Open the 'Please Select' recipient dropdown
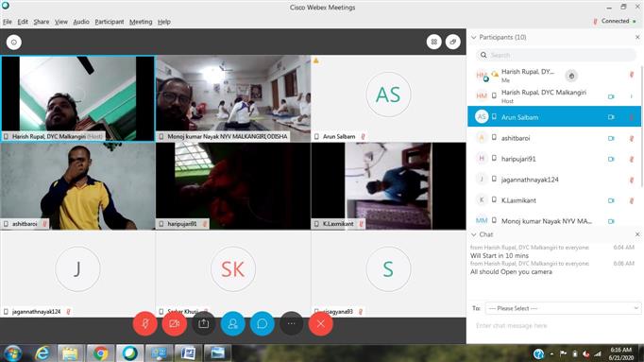This screenshot has height=362, width=644. pos(563,308)
